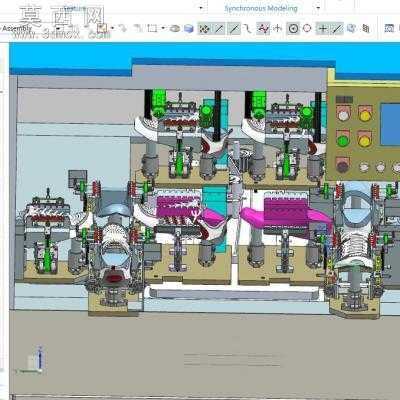
Task: Click the orange selection filter icon
Action: 102,28
